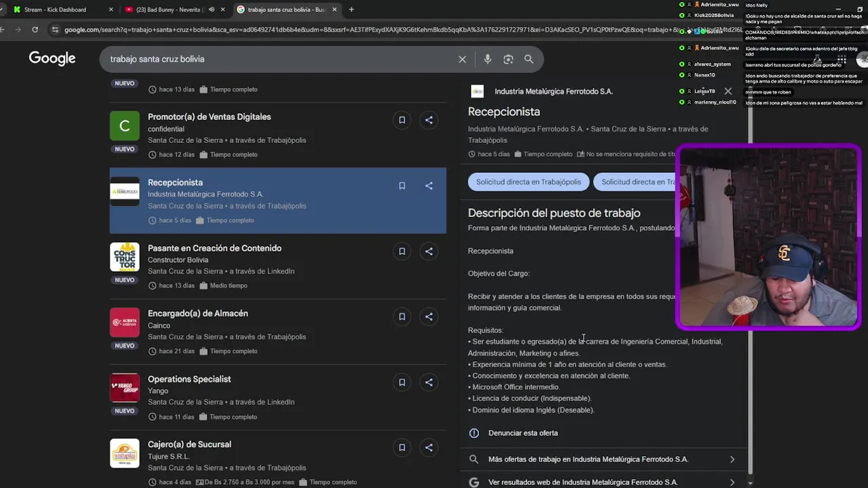Click 'hace 21 días' on Encargado de Almacén

click(176, 351)
